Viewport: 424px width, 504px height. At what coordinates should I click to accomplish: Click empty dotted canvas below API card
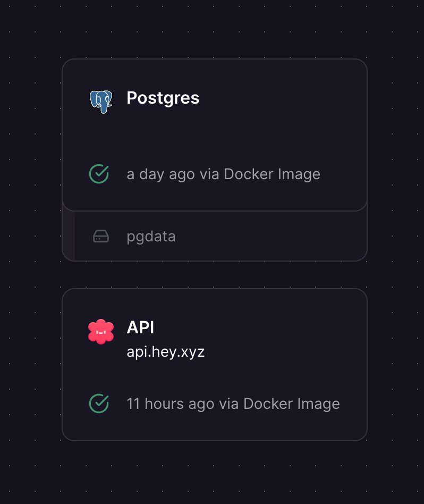[x=213, y=473]
